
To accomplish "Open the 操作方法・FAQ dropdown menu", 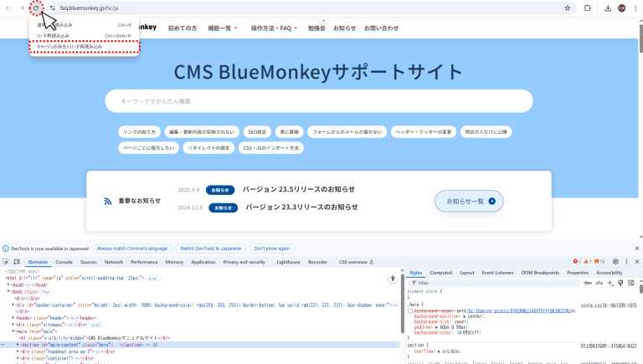I will coord(274,28).
